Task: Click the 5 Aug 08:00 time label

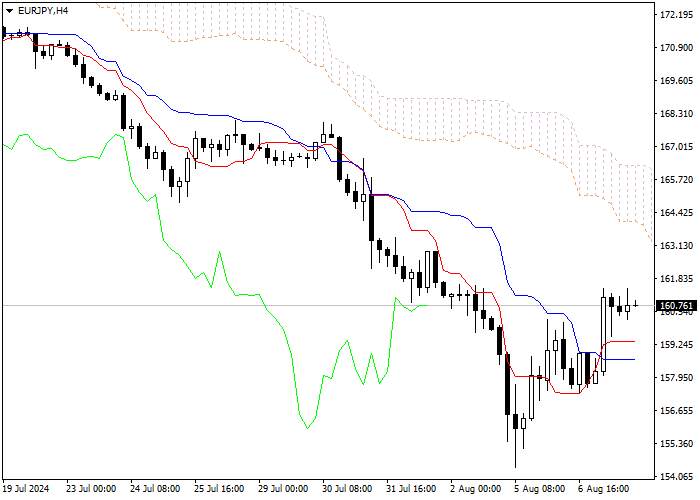Action: click(x=540, y=489)
